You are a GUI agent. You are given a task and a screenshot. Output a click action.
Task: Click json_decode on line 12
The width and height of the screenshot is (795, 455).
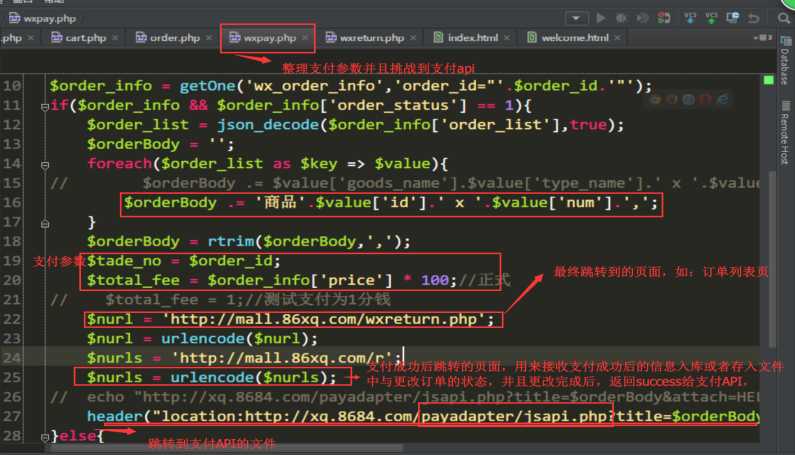coord(268,125)
